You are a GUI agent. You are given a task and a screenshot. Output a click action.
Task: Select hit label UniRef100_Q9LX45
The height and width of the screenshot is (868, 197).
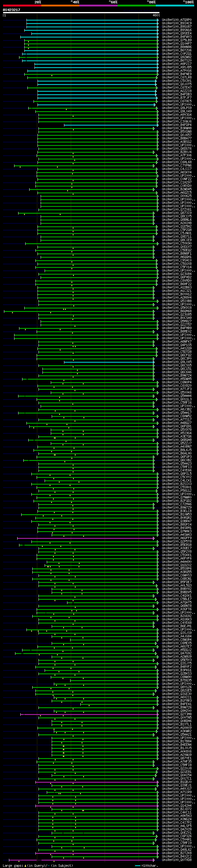pos(176,362)
